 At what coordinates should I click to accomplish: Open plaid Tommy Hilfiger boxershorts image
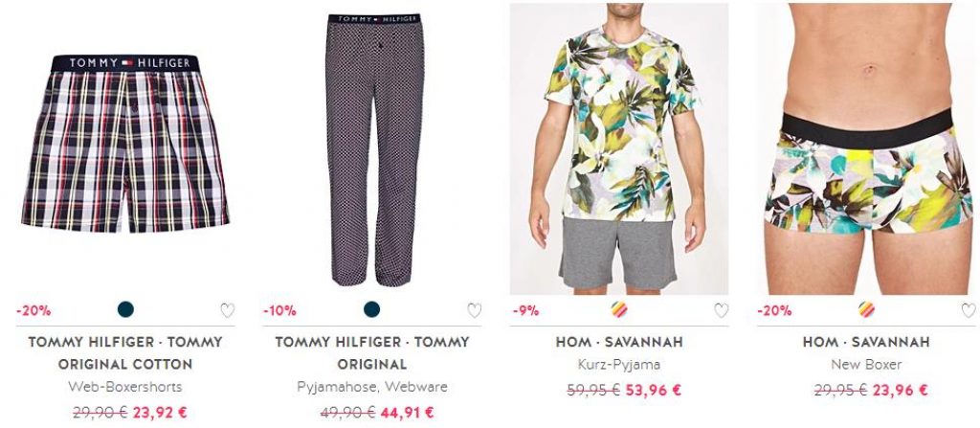(x=125, y=144)
